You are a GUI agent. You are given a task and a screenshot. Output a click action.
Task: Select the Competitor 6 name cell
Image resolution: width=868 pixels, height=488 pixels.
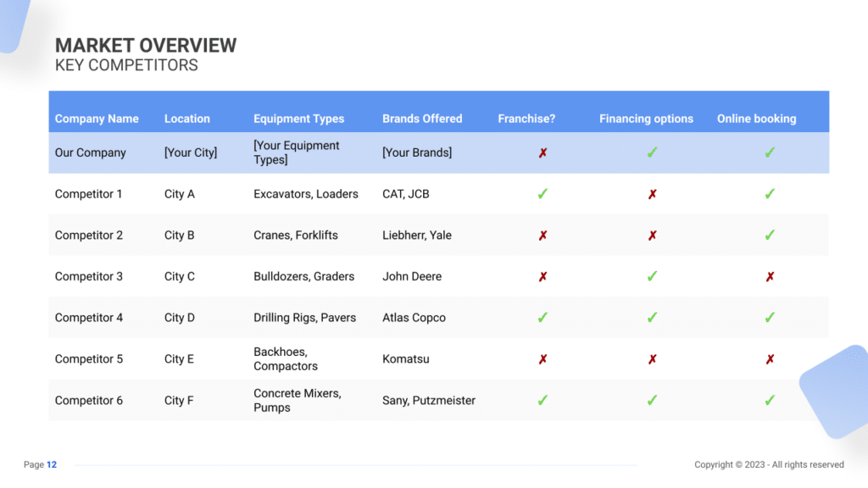click(x=88, y=401)
